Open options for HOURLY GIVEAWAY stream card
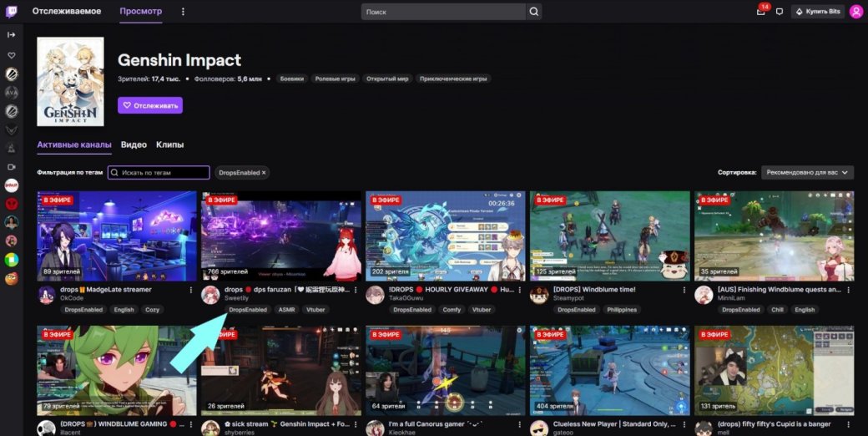This screenshot has width=868, height=436. [519, 290]
